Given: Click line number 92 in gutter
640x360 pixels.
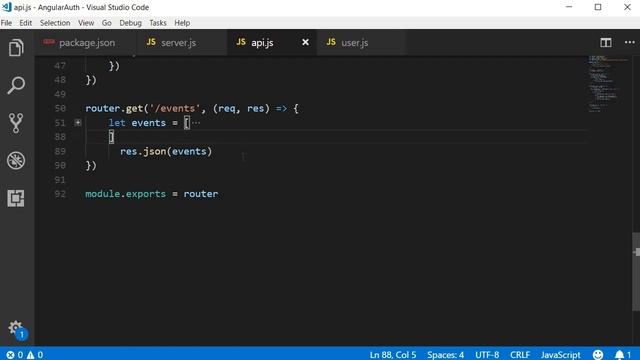Looking at the screenshot, I should 60,194.
